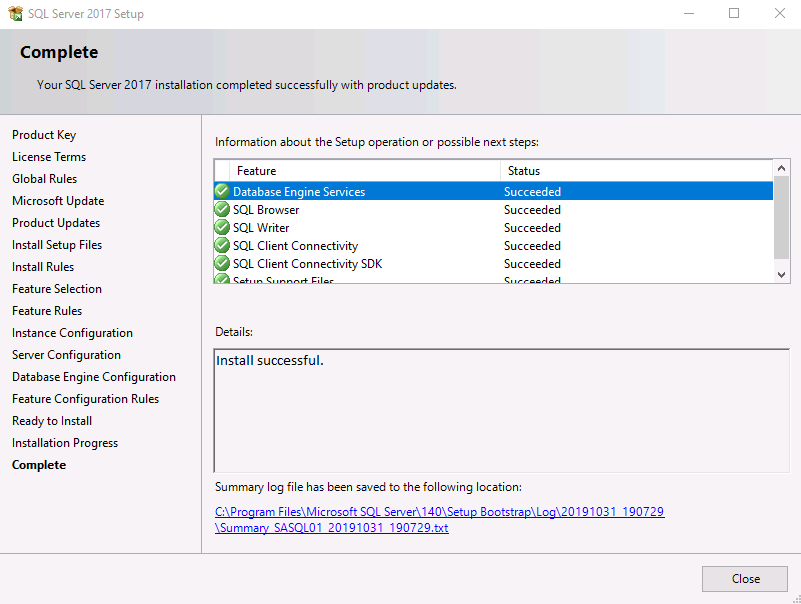Click green checkmark beside Database Engine Services
The image size is (801, 604).
point(222,191)
